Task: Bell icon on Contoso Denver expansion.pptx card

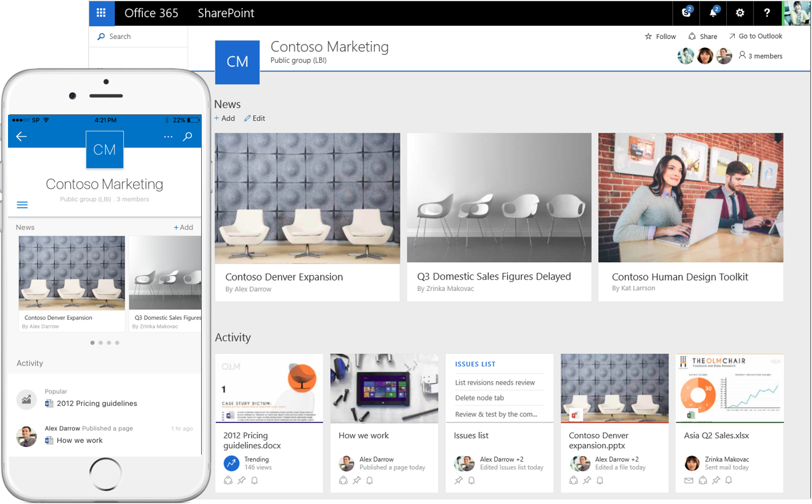Action: pos(600,481)
